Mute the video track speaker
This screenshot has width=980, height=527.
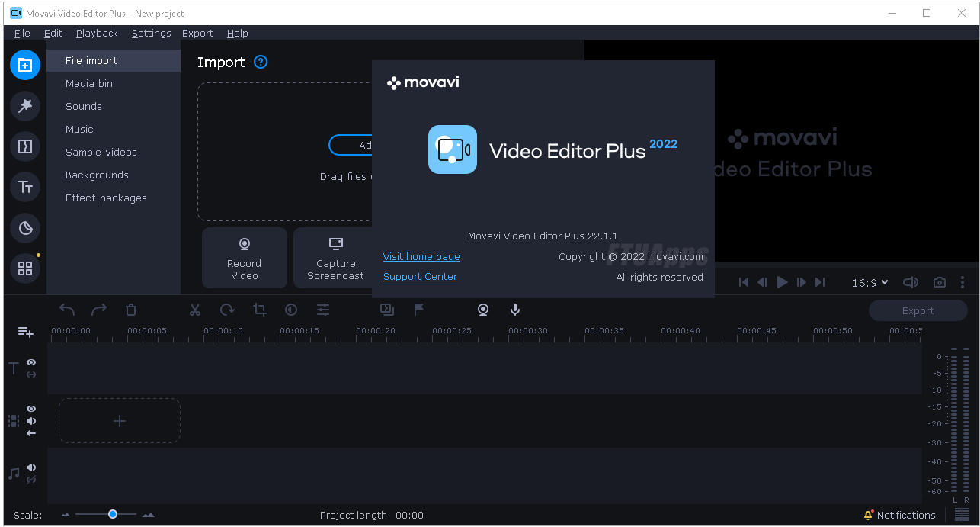click(31, 421)
